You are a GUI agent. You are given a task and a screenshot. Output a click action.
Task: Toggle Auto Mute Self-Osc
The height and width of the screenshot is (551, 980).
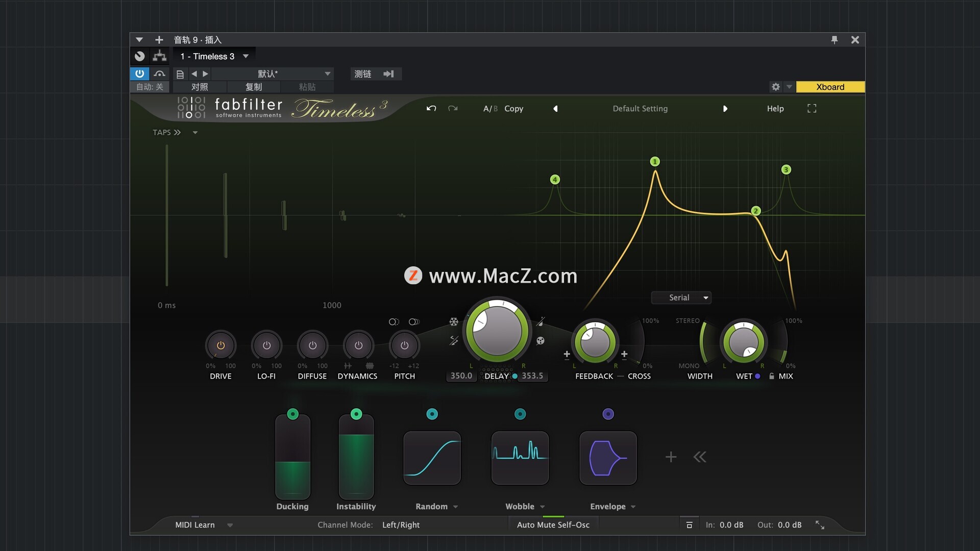click(x=553, y=524)
